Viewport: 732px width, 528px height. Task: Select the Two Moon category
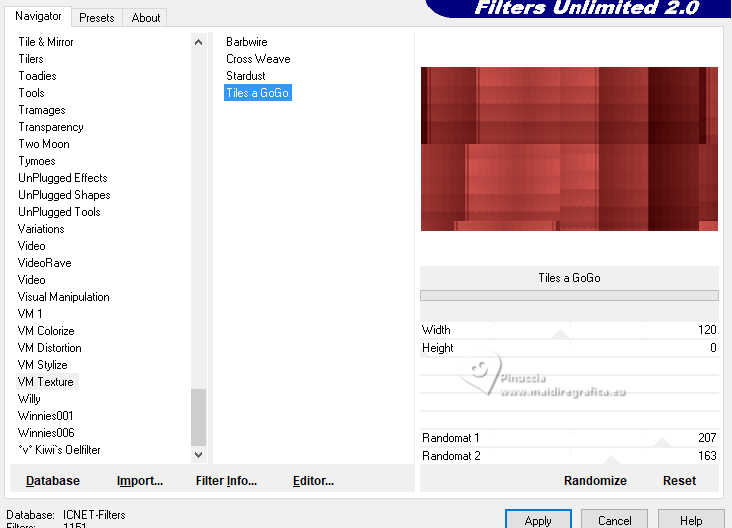(44, 144)
